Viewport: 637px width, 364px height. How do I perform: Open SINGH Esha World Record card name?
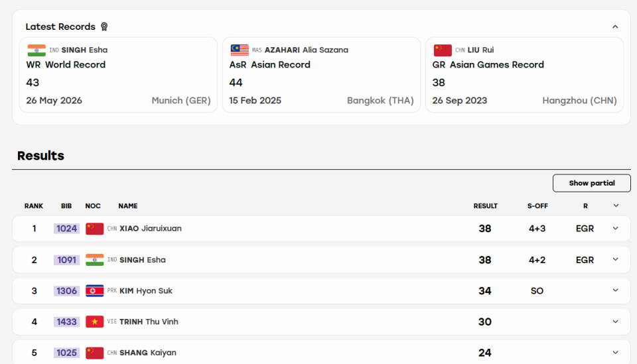(x=84, y=50)
